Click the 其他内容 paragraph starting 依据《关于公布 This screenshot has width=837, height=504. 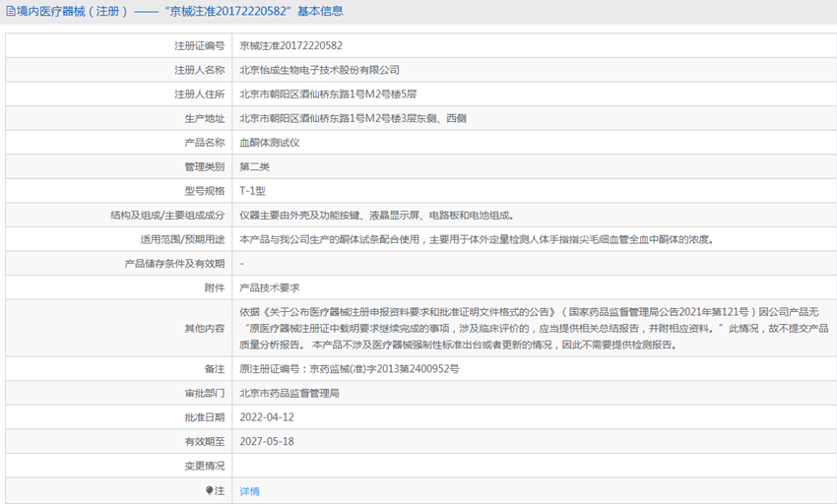(x=534, y=329)
